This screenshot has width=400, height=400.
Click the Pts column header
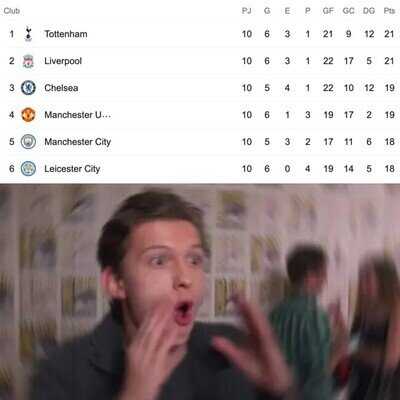coord(389,11)
